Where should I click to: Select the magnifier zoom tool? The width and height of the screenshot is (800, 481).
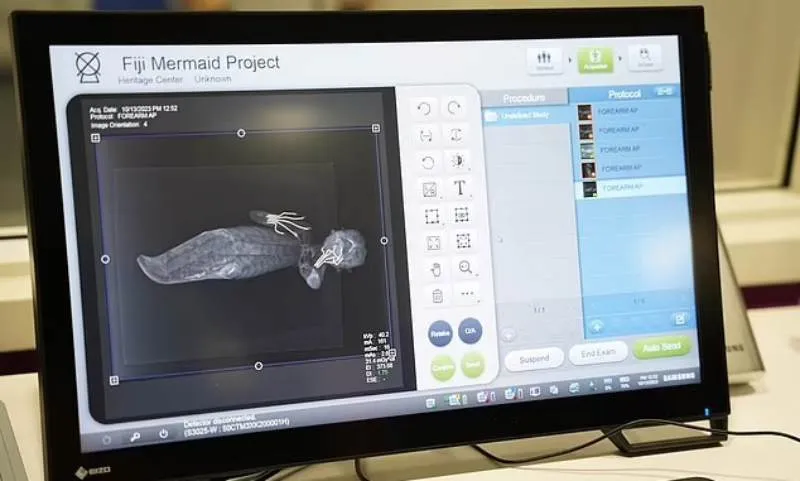pos(465,267)
